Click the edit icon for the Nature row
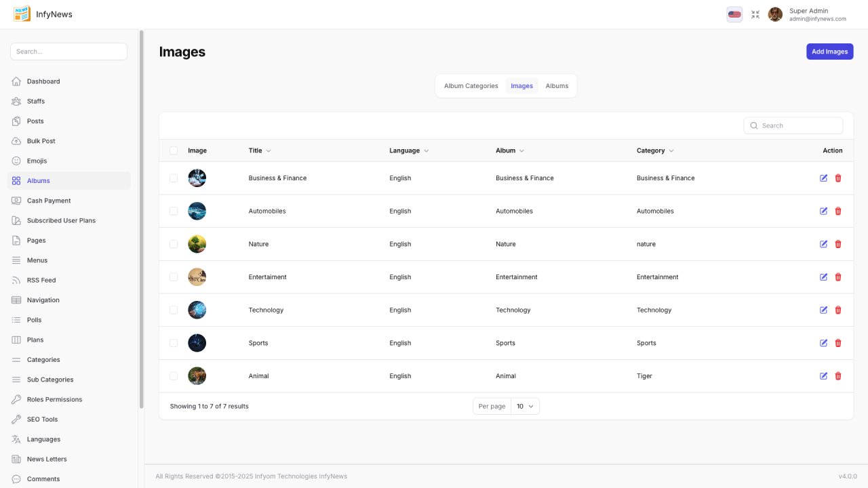This screenshot has height=488, width=868. (823, 244)
